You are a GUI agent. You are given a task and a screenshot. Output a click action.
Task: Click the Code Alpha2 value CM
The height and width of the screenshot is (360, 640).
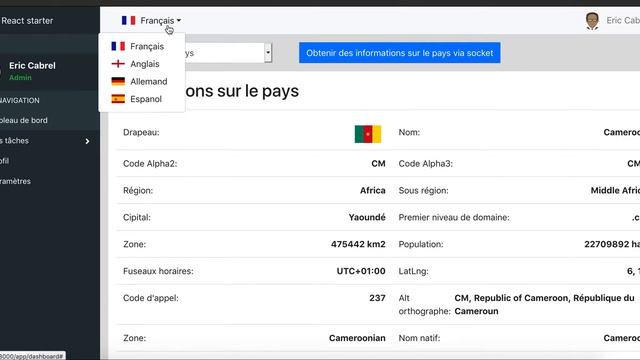click(378, 164)
